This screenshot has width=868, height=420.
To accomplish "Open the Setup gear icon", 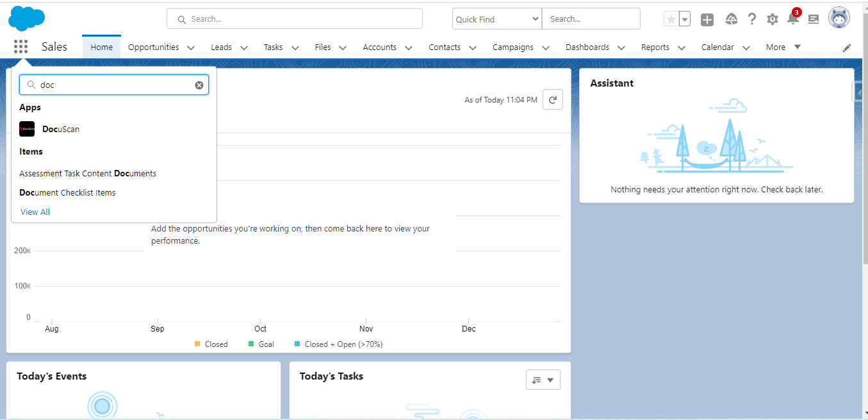I will tap(772, 19).
